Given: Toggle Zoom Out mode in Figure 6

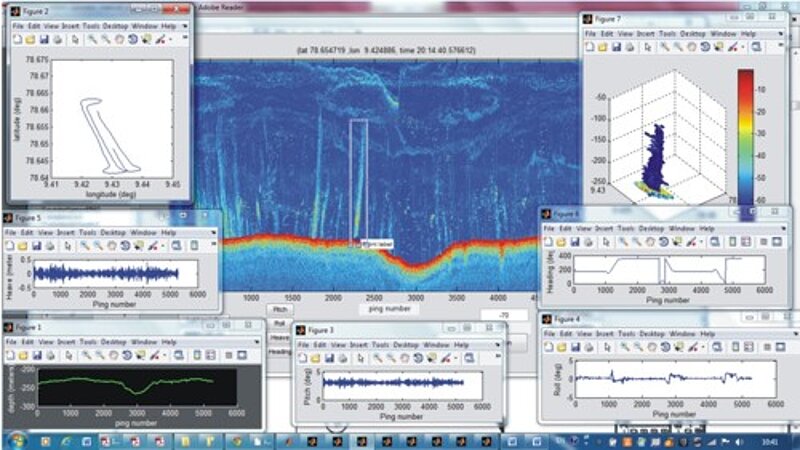Looking at the screenshot, I should (635, 241).
